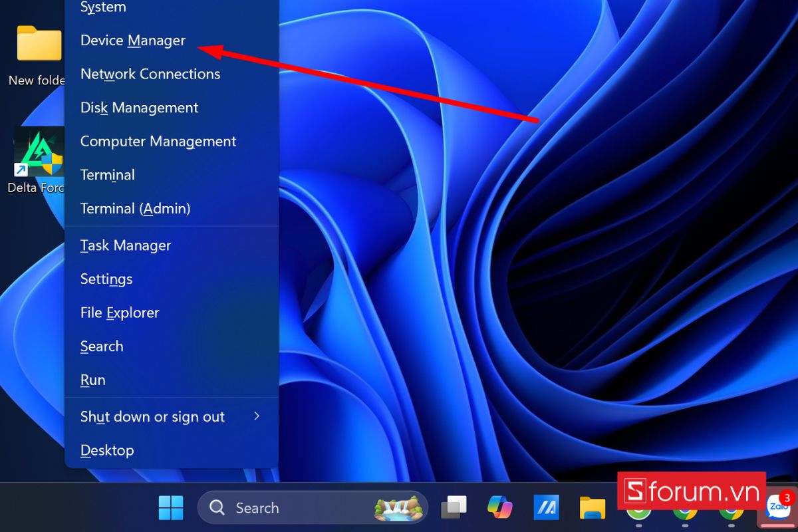798x532 pixels.
Task: Open Settings from the power user menu
Action: 172,279
